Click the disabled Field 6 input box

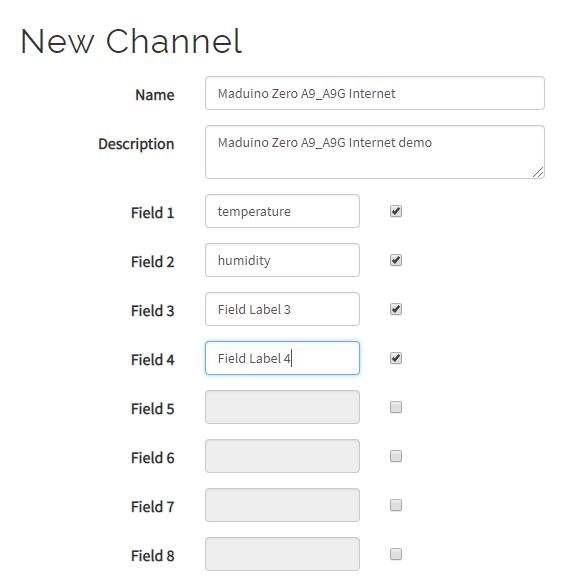pyautogui.click(x=282, y=456)
